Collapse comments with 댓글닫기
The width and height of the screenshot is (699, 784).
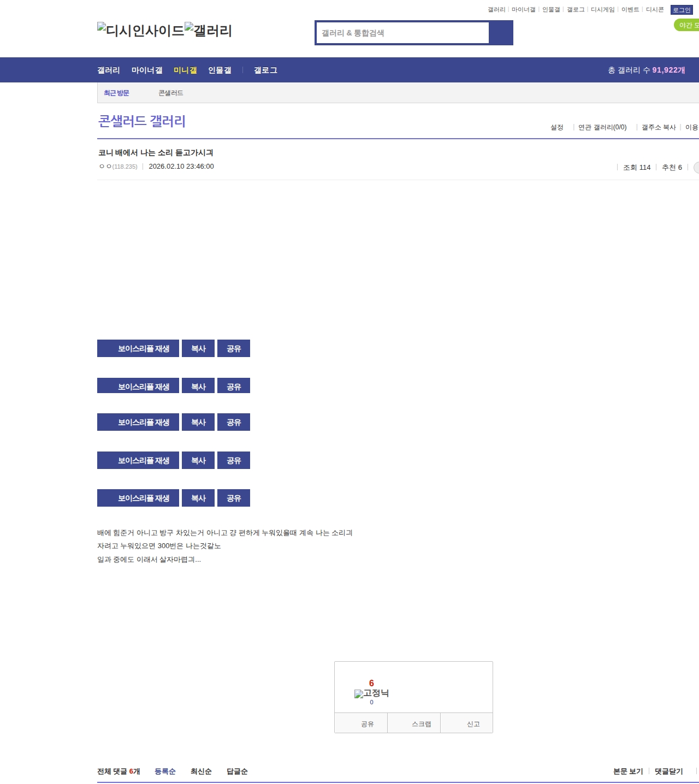click(x=669, y=771)
